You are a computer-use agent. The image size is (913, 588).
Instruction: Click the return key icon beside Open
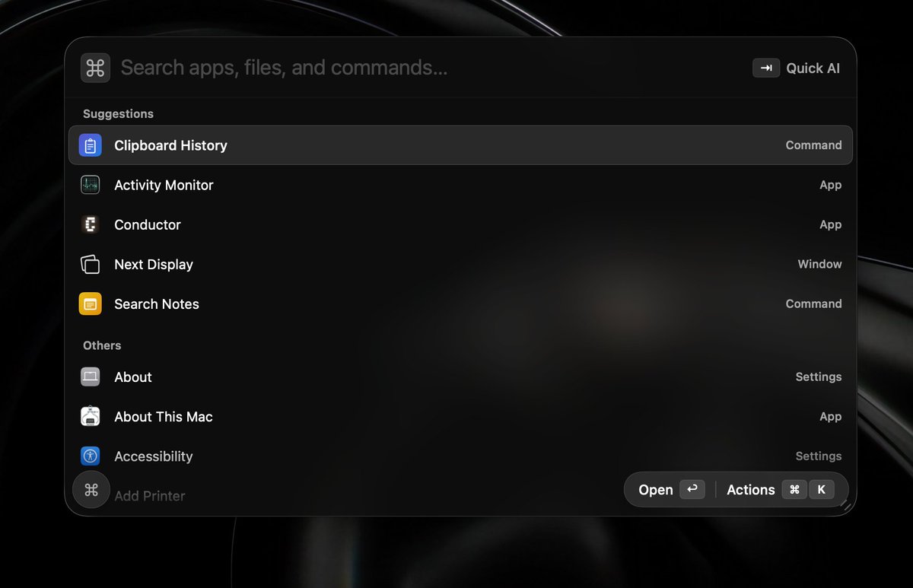[x=692, y=489]
